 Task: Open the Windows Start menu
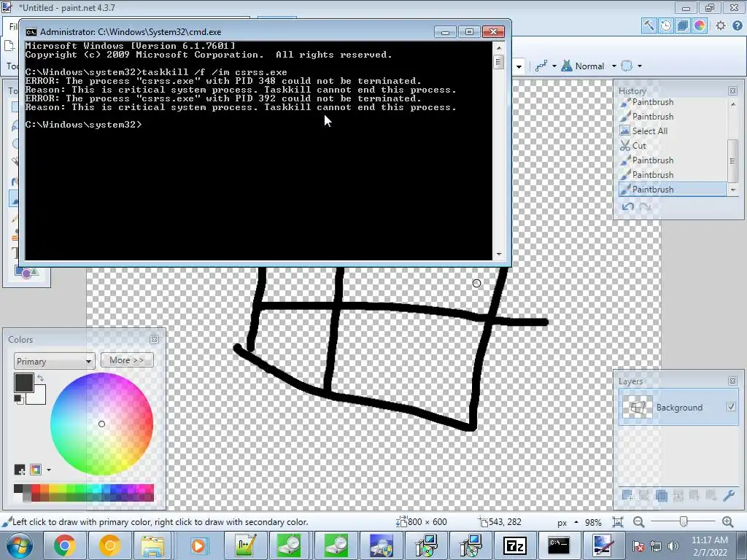click(x=20, y=545)
